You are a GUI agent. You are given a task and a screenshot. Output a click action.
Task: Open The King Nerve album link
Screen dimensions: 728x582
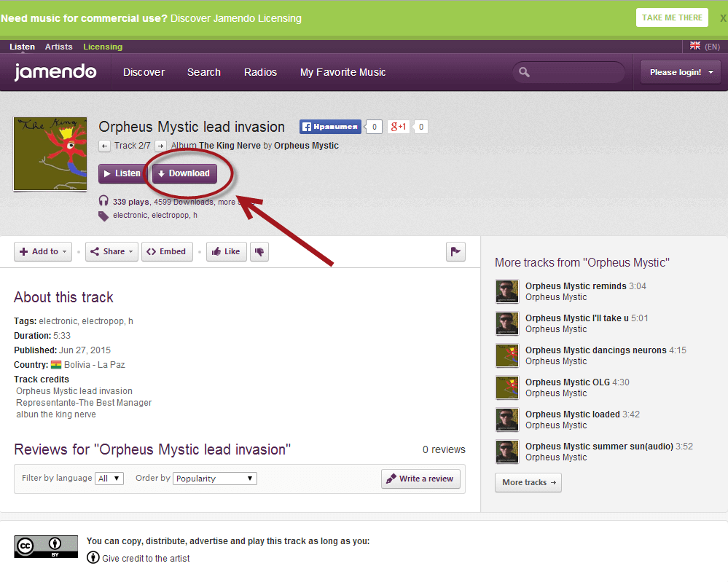point(230,146)
